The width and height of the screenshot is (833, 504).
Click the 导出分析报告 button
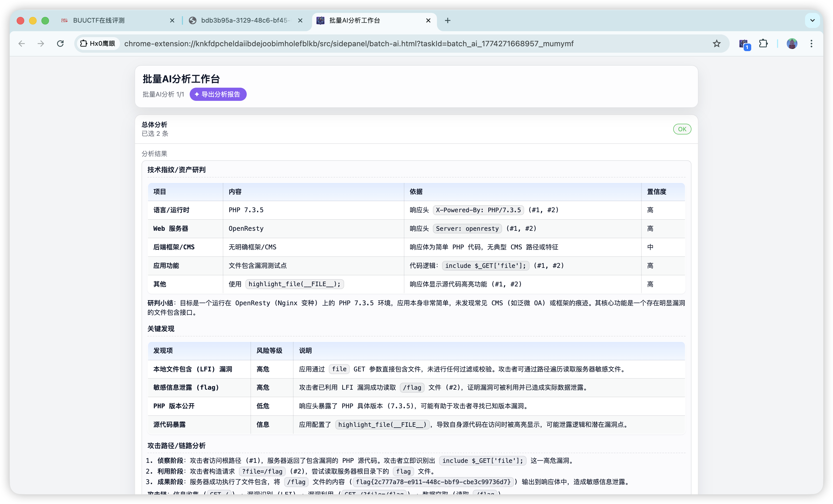point(218,94)
